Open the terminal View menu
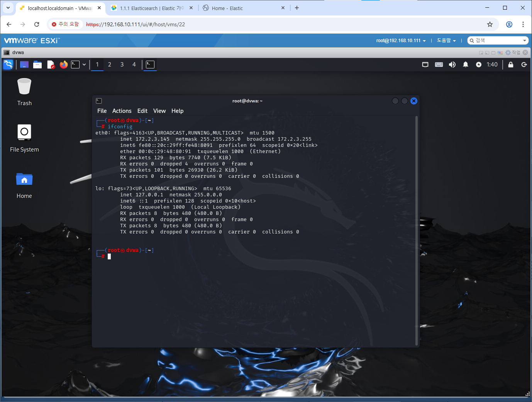 (159, 111)
